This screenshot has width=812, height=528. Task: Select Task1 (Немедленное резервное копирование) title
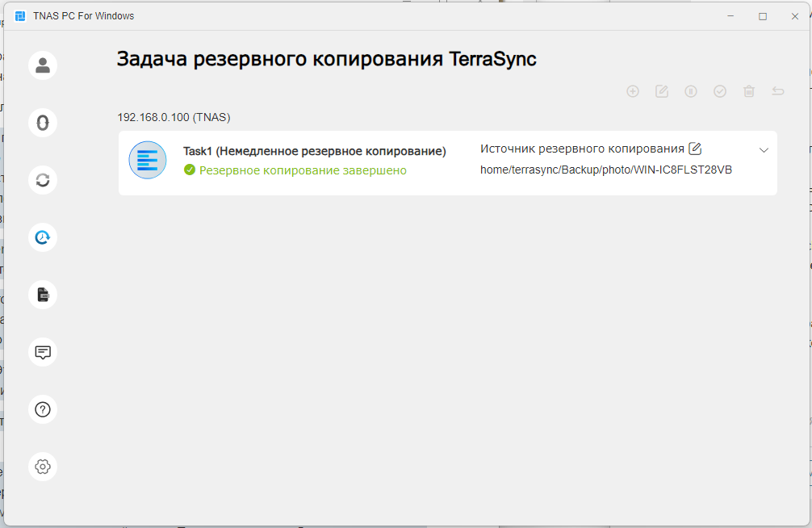click(314, 151)
